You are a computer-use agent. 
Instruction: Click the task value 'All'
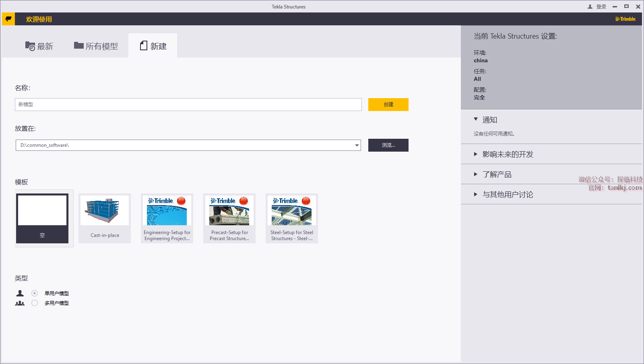click(x=477, y=79)
